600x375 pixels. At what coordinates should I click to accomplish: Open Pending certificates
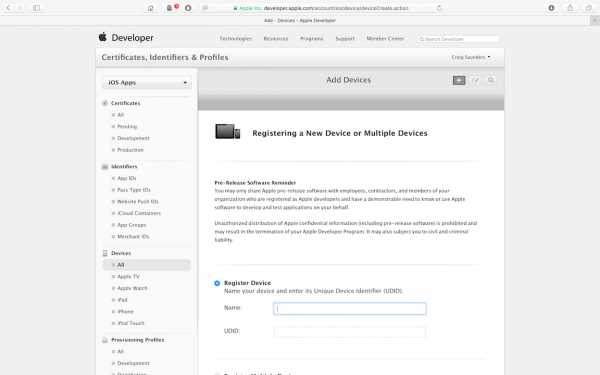click(x=127, y=127)
